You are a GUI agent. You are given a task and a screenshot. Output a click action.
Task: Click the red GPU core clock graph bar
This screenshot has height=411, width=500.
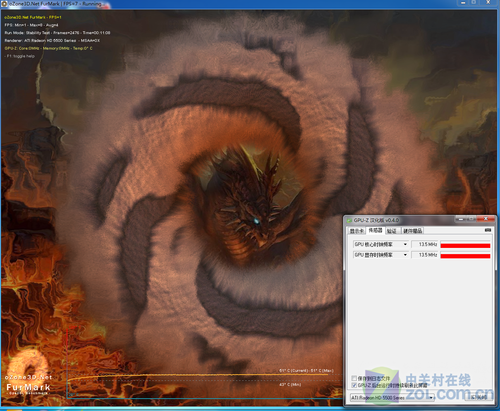(x=465, y=246)
